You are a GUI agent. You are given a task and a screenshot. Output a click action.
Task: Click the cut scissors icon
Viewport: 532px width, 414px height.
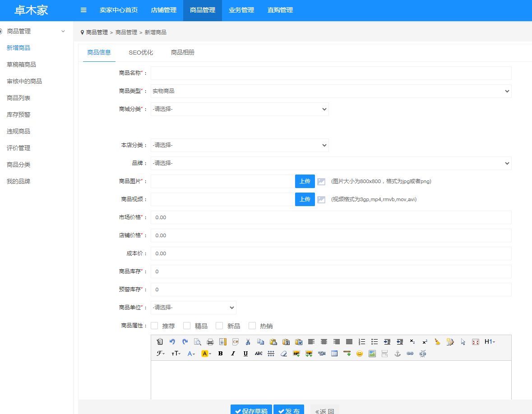coord(248,342)
